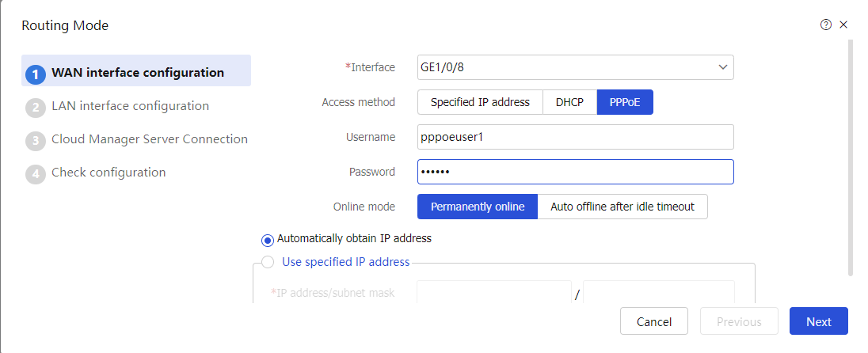Open the help question mark icon
868x353 pixels.
point(825,25)
